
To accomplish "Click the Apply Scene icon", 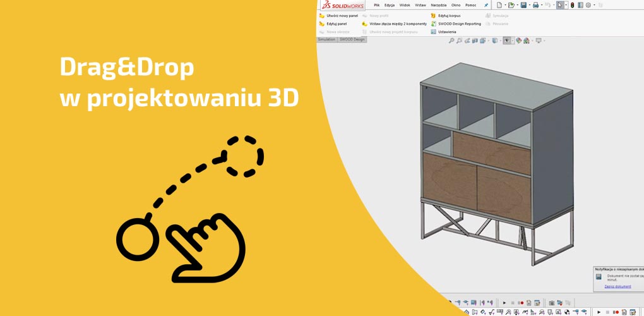I will tap(526, 40).
